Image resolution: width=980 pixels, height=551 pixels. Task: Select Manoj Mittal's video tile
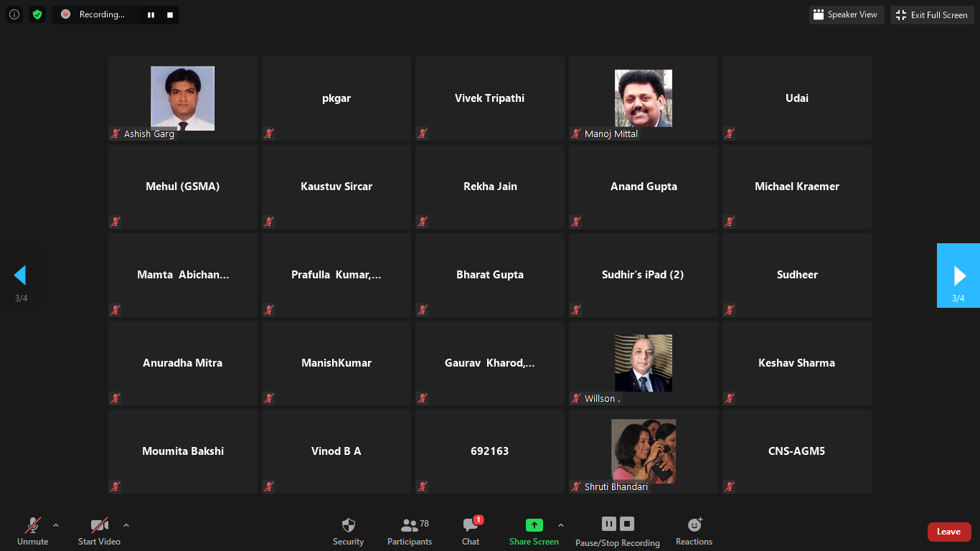tap(643, 98)
